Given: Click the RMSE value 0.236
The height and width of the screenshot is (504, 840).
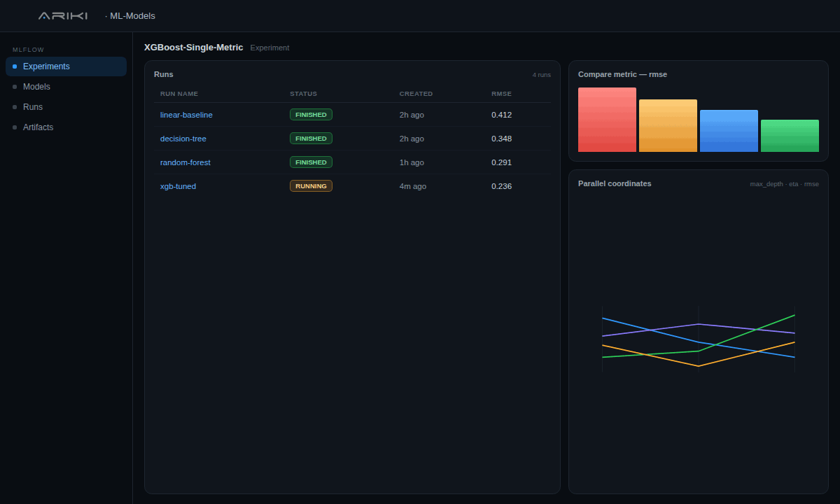Looking at the screenshot, I should click(501, 186).
